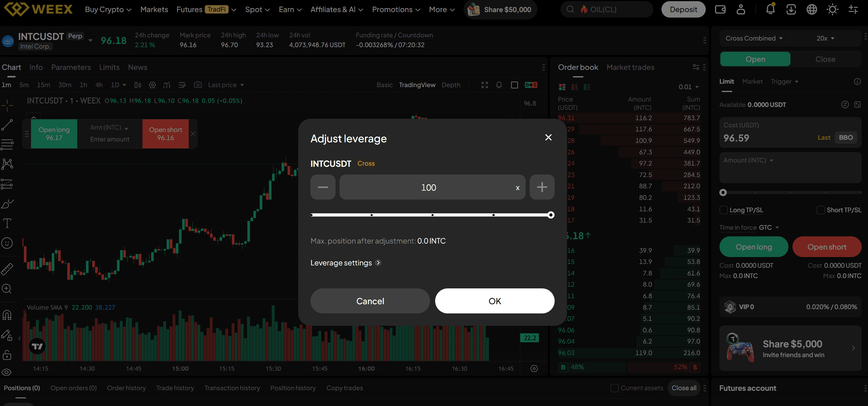This screenshot has height=406, width=868.
Task: Open the Last price dropdown
Action: 226,85
